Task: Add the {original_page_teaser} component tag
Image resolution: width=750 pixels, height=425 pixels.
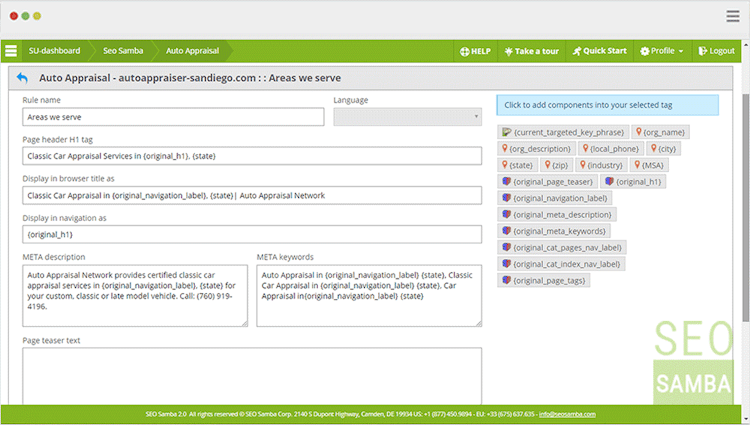Action: 547,182
